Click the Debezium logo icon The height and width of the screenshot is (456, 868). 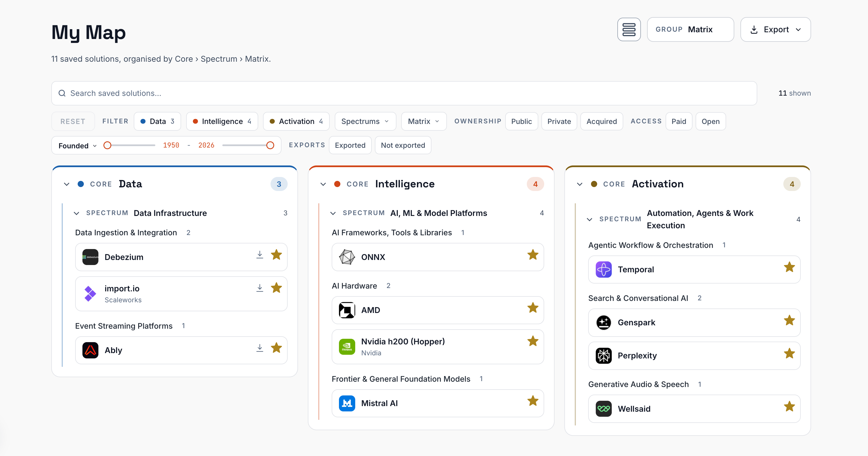tap(90, 257)
